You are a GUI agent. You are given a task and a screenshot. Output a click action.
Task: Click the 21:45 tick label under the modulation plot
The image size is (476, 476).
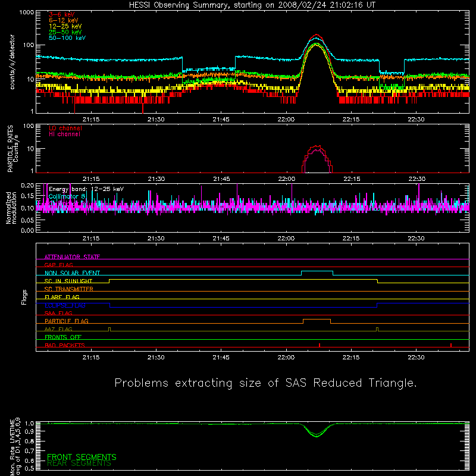pyautogui.click(x=221, y=239)
